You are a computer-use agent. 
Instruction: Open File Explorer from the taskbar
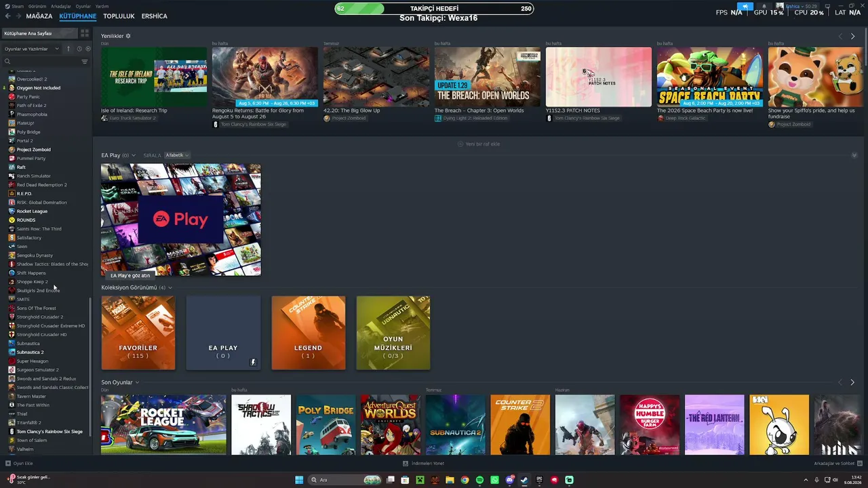tap(450, 480)
